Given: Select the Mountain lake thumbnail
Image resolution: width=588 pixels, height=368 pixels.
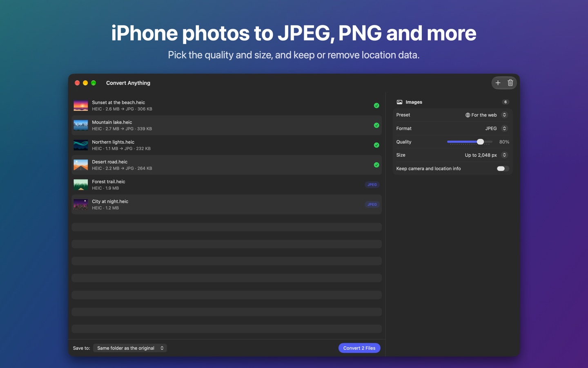Looking at the screenshot, I should tap(81, 126).
